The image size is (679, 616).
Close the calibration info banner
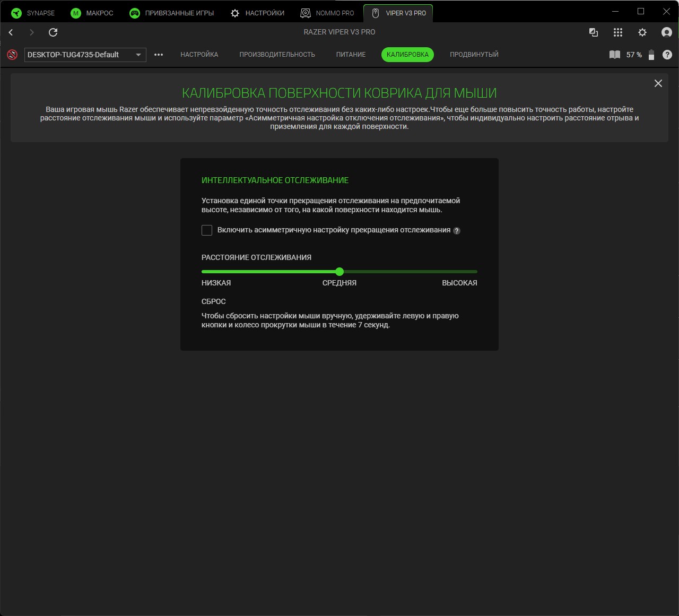click(658, 83)
